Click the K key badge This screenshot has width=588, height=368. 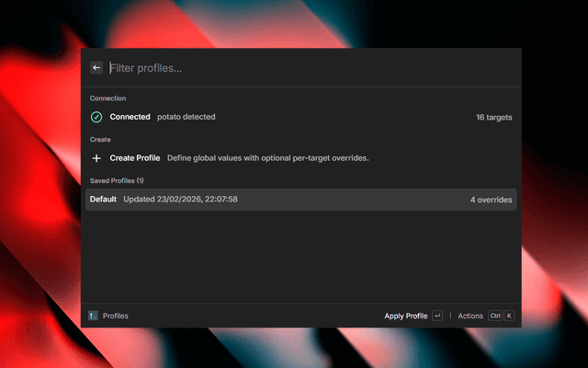pos(509,316)
